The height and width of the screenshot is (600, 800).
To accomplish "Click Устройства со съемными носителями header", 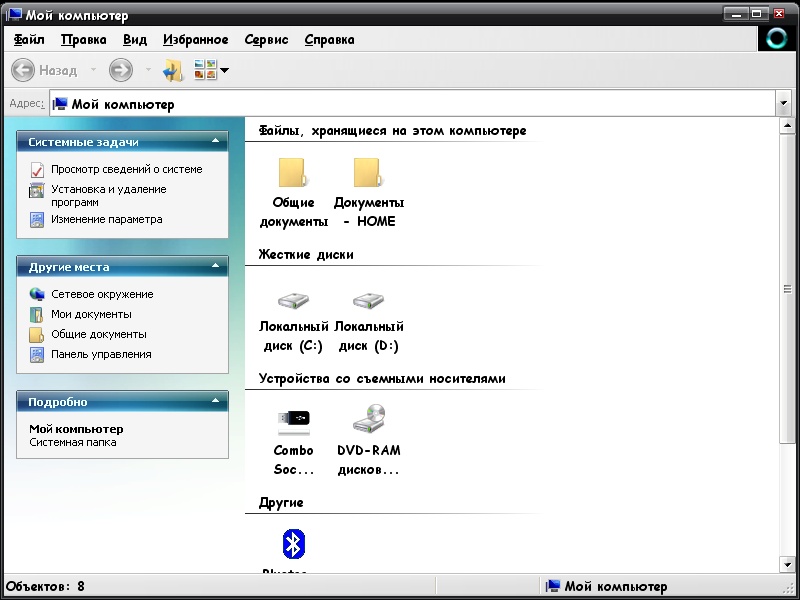I will click(382, 378).
